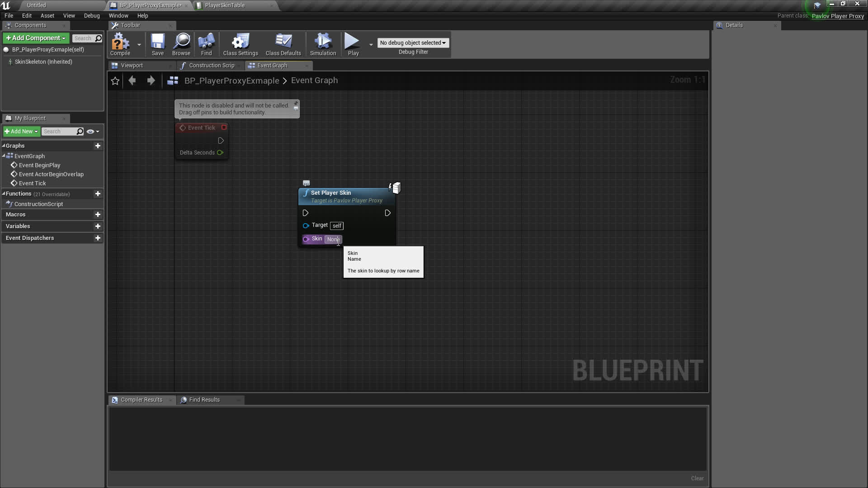868x488 pixels.
Task: Start a Simulation session
Action: point(322,44)
